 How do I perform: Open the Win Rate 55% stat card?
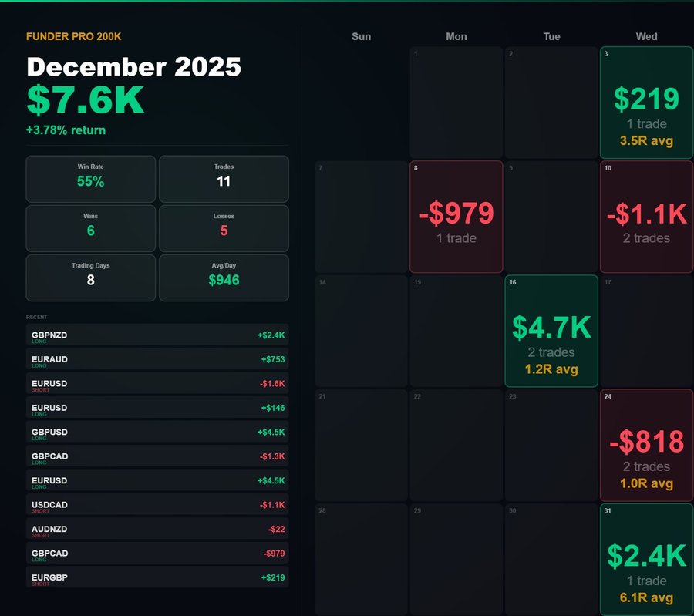coord(91,179)
